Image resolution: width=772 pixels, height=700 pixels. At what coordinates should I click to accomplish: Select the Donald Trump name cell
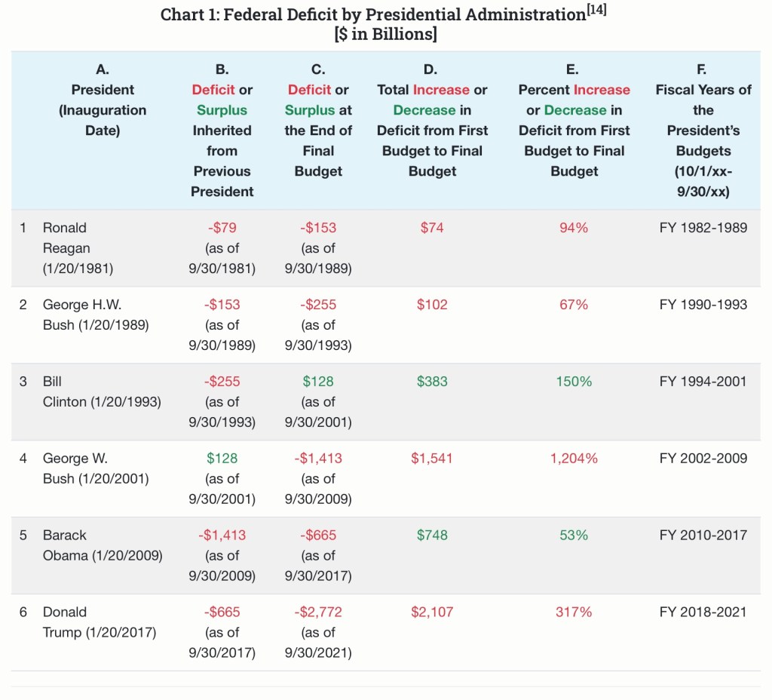(x=99, y=622)
